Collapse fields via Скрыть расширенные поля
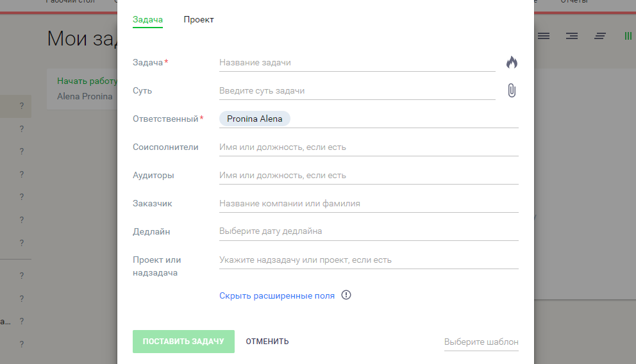 [x=277, y=295]
